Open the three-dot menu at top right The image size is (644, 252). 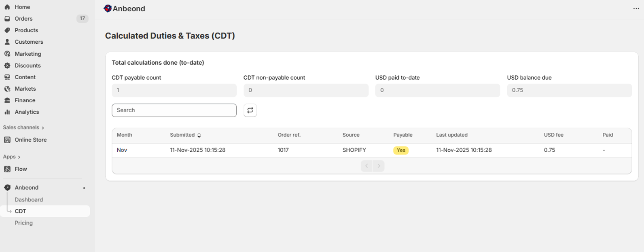[x=636, y=8]
